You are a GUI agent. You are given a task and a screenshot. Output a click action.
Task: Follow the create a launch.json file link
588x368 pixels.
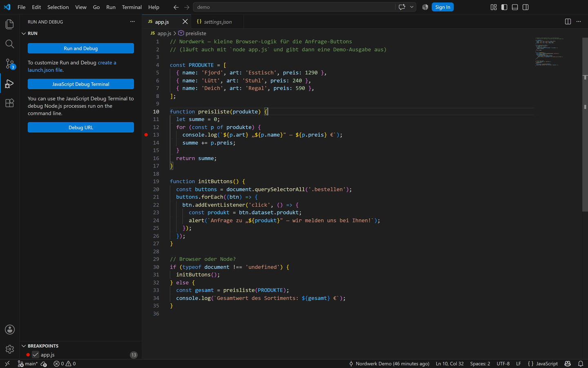pos(72,66)
